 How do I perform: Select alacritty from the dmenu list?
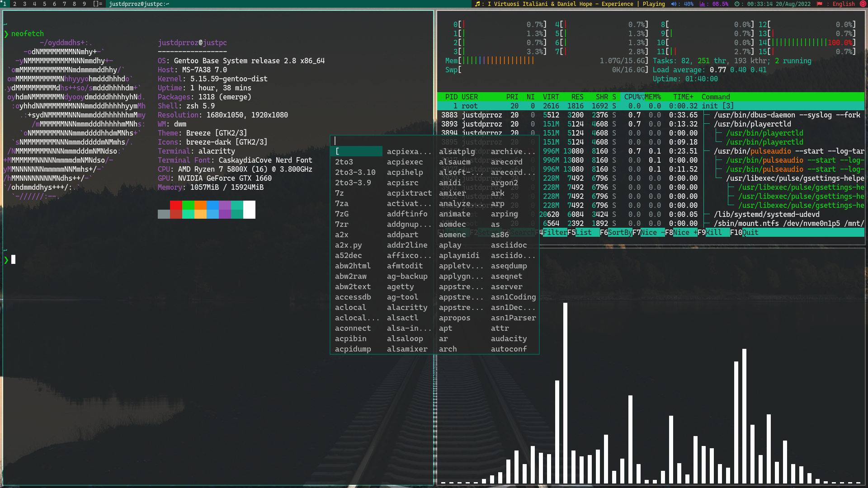(x=407, y=308)
